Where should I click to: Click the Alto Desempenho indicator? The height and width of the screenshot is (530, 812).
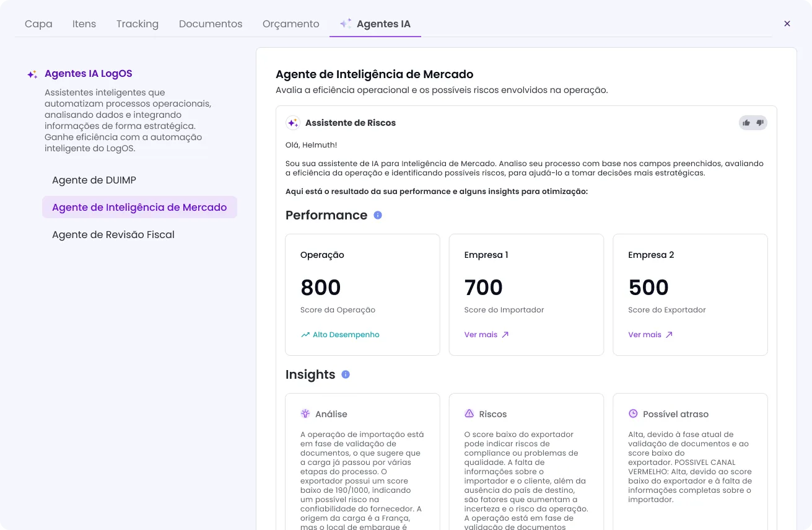coord(340,335)
